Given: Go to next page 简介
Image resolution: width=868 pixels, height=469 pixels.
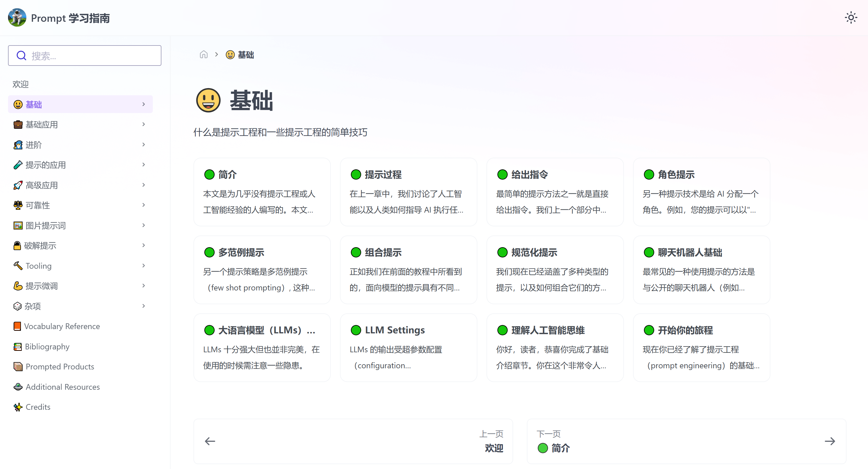Looking at the screenshot, I should [x=686, y=441].
